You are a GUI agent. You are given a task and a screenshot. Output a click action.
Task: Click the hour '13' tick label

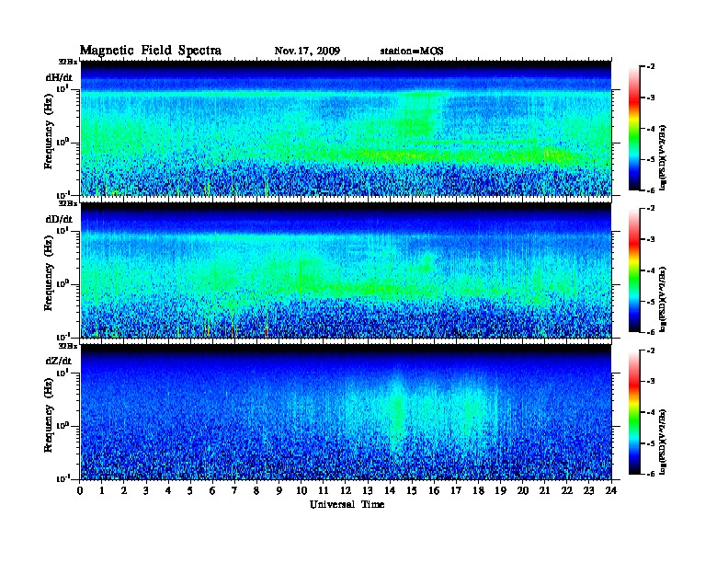coord(368,490)
